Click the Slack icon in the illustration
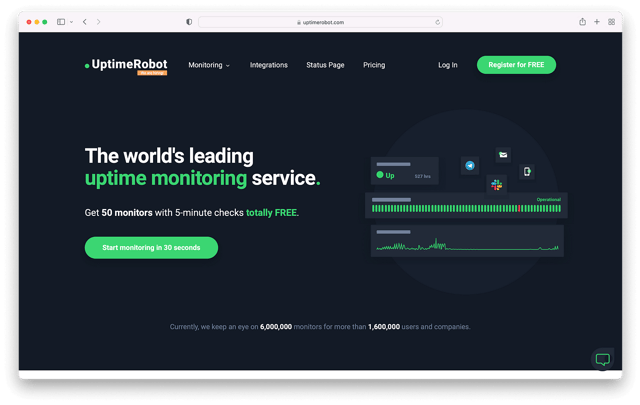640x405 pixels. (496, 185)
